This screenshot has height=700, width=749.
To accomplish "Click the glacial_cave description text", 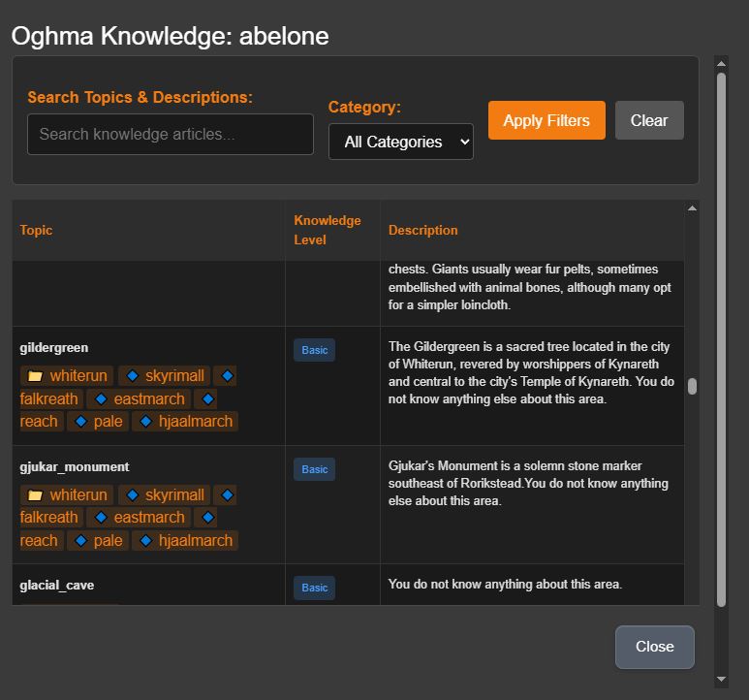I will pyautogui.click(x=505, y=585).
